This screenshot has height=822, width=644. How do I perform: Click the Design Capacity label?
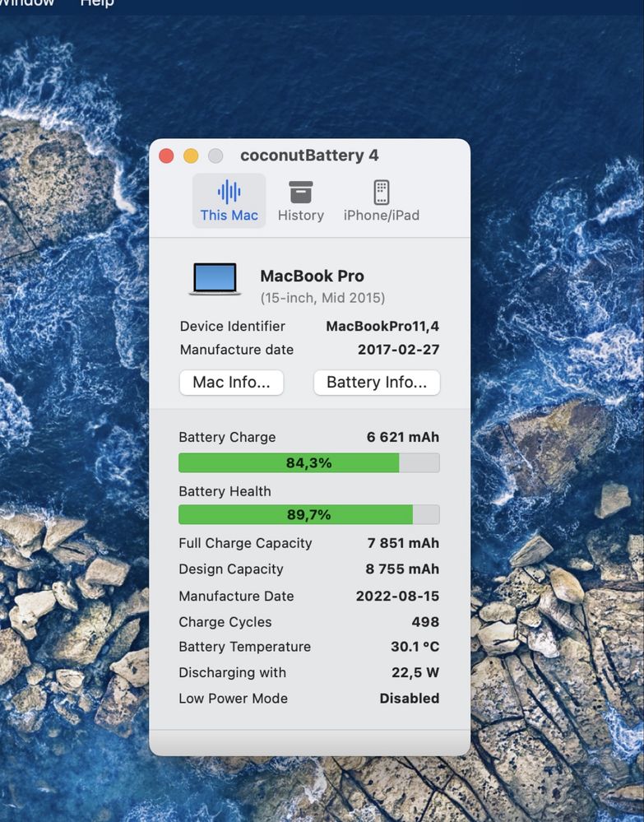pyautogui.click(x=231, y=569)
